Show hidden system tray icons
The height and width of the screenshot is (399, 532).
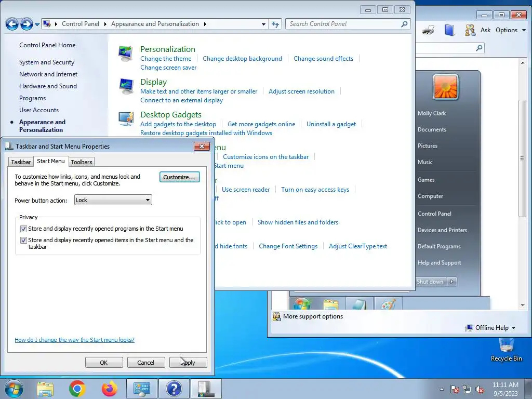click(x=442, y=389)
